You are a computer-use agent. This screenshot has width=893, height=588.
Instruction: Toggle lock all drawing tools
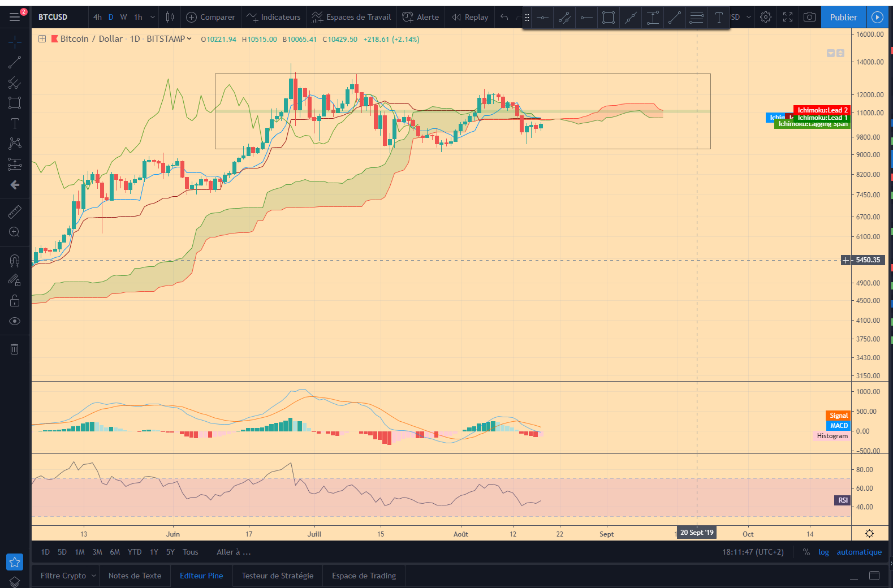tap(15, 301)
